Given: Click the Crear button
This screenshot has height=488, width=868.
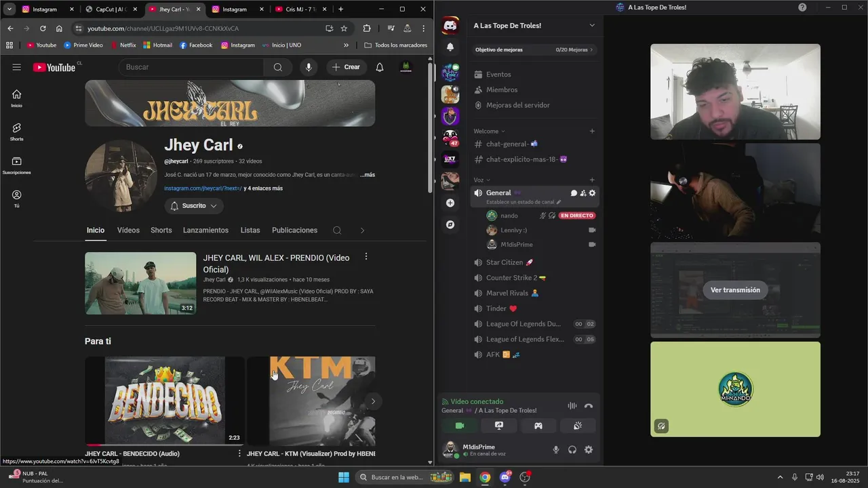Looking at the screenshot, I should pyautogui.click(x=347, y=67).
